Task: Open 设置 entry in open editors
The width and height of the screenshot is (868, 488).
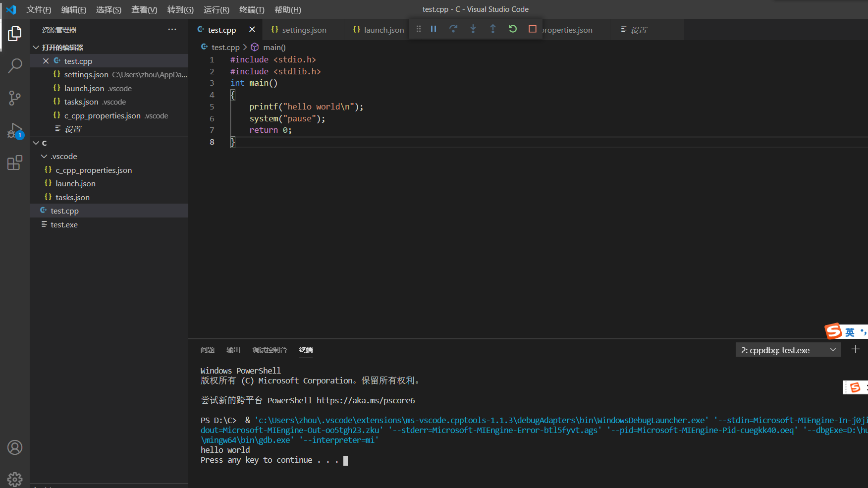Action: coord(109,129)
